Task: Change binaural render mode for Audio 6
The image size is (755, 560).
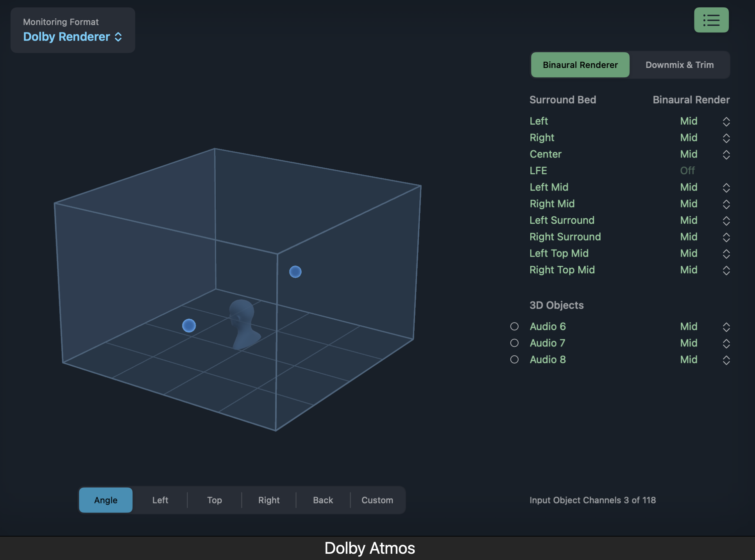Action: (x=726, y=327)
